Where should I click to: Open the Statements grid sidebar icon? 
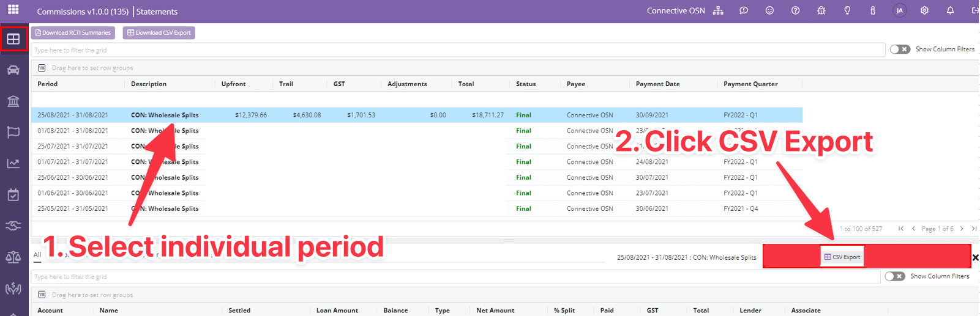pos(13,39)
